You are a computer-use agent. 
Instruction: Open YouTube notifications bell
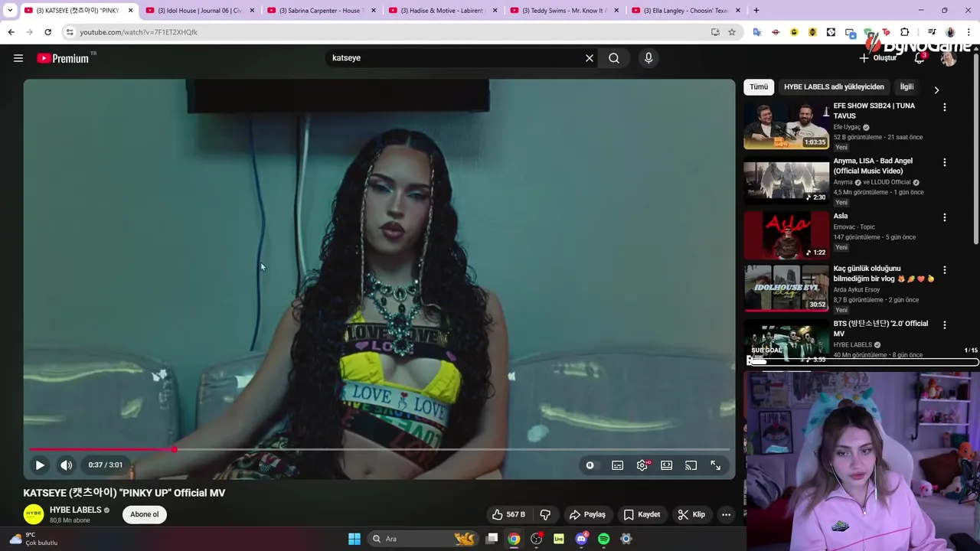pos(920,58)
